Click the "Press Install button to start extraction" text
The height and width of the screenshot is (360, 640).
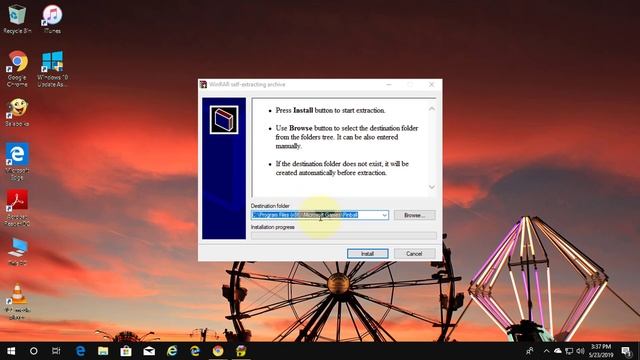pyautogui.click(x=330, y=110)
